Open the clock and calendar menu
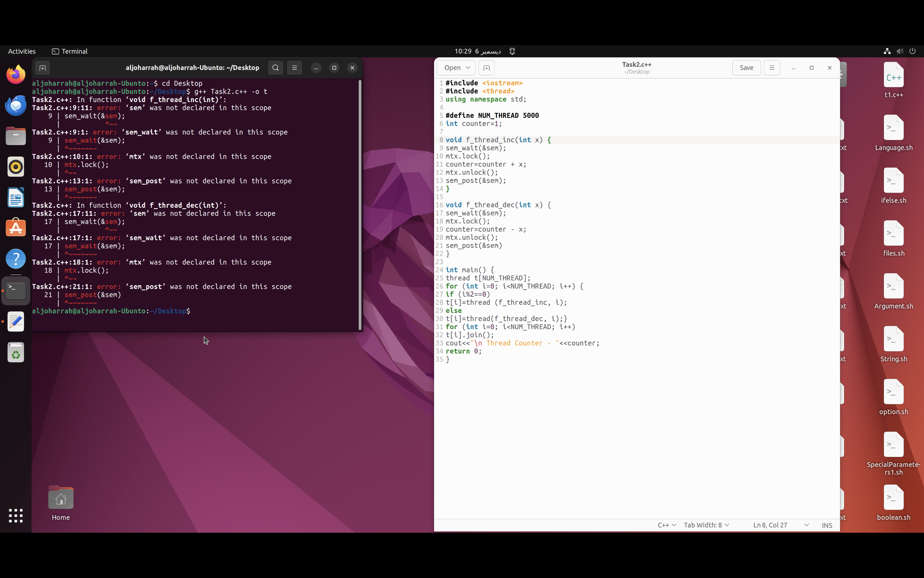 [x=478, y=51]
